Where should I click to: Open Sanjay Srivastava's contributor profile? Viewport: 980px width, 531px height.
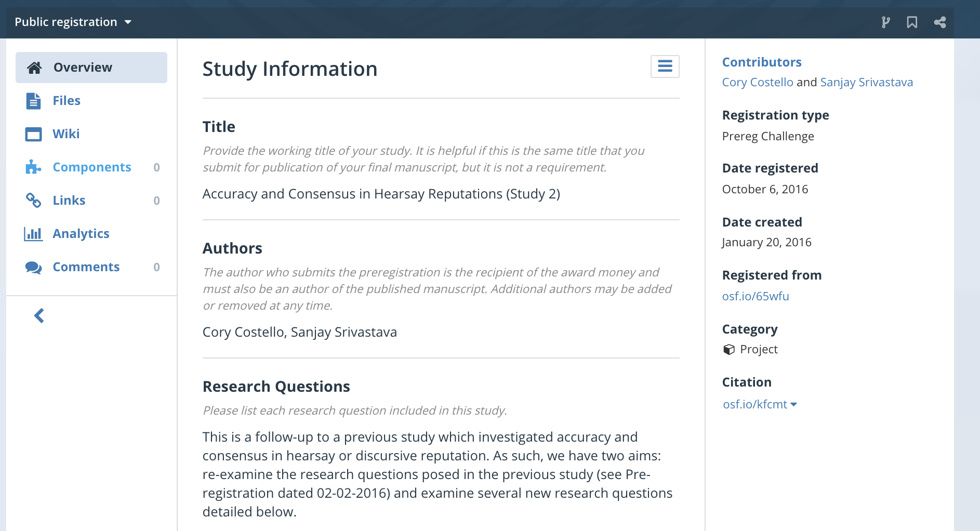click(x=866, y=82)
